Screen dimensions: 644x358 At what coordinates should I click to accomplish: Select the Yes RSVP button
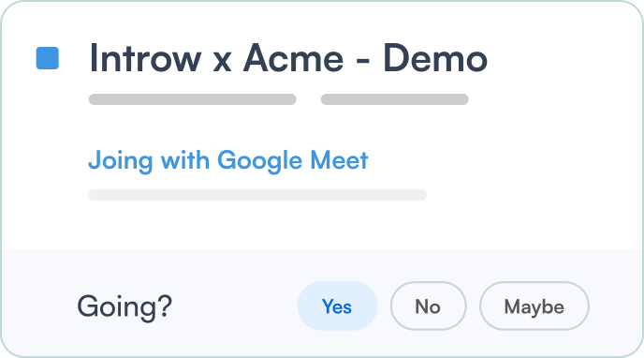(x=337, y=306)
